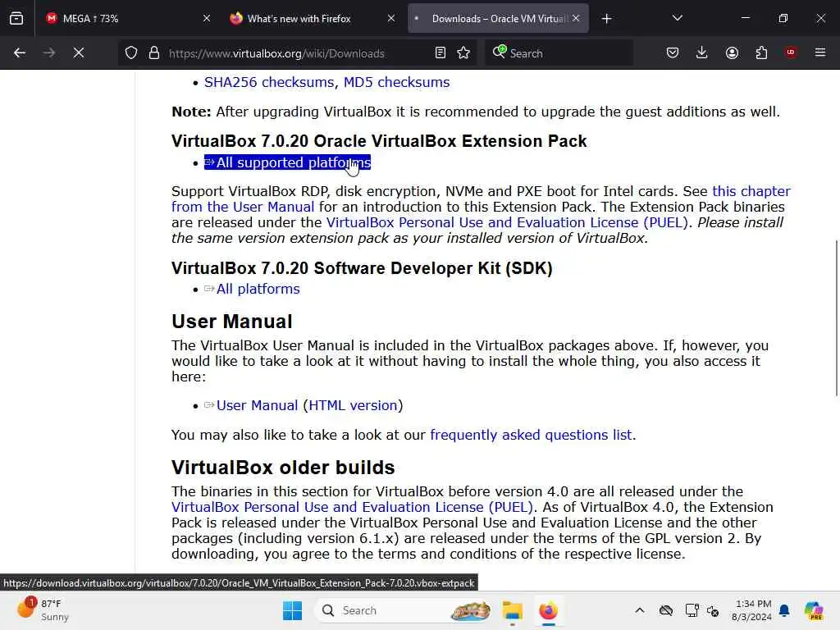Screen dimensions: 840x630
Task: Open the notification bell icon
Action: tap(784, 610)
